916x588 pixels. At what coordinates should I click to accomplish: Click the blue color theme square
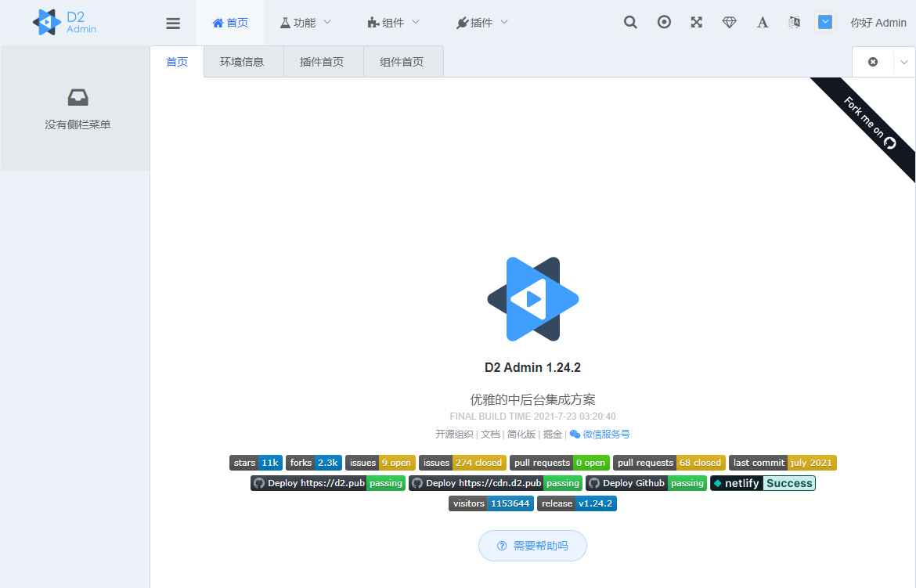pyautogui.click(x=825, y=22)
